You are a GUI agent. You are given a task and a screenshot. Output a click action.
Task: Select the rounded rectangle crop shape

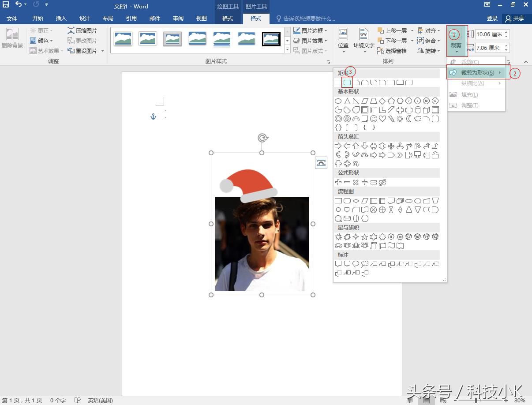pos(347,82)
